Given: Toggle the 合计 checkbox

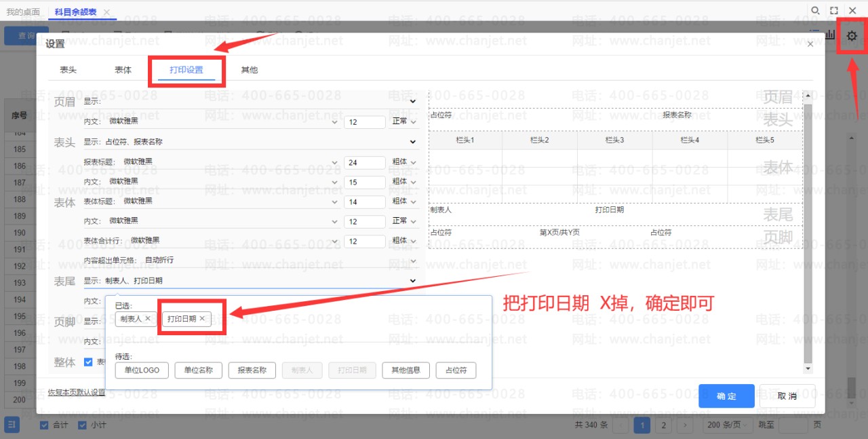Looking at the screenshot, I should (x=44, y=425).
